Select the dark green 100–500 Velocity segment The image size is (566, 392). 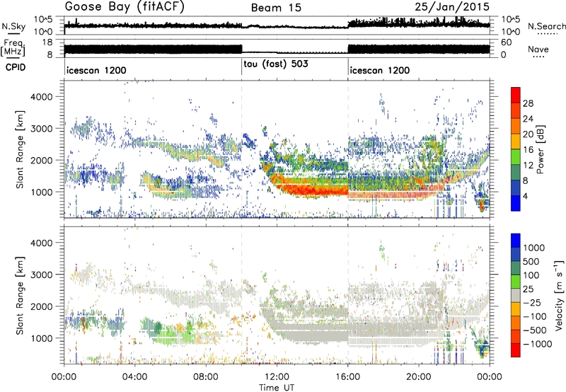click(x=516, y=268)
